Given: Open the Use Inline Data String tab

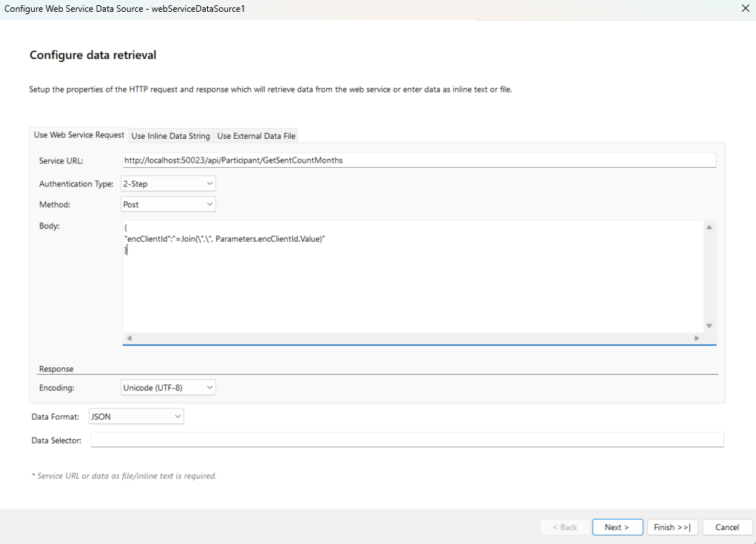Looking at the screenshot, I should tap(171, 136).
